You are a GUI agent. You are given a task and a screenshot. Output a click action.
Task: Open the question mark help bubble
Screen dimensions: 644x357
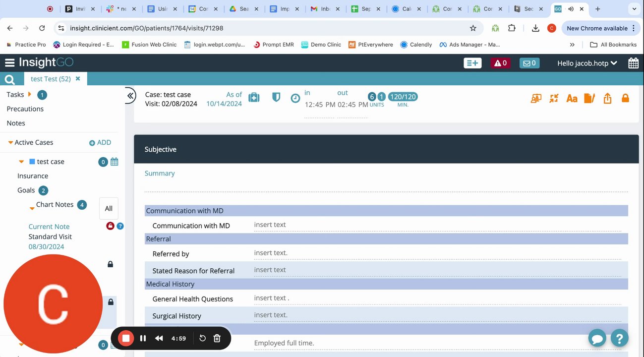[x=620, y=338]
